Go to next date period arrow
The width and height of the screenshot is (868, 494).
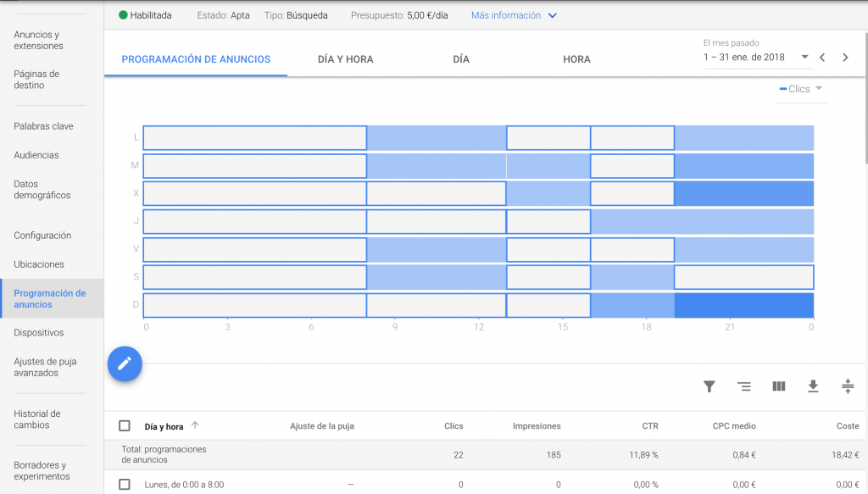[x=845, y=58]
